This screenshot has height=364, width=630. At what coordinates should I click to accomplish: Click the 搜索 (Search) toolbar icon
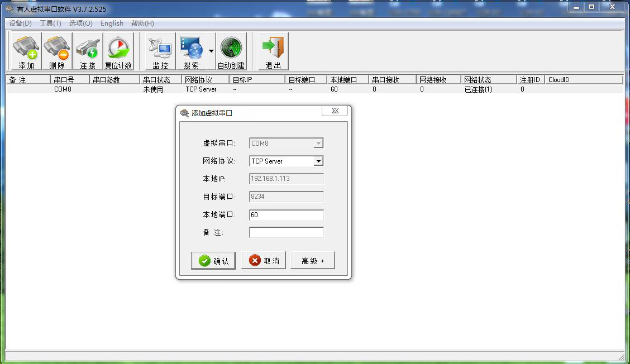tap(191, 51)
